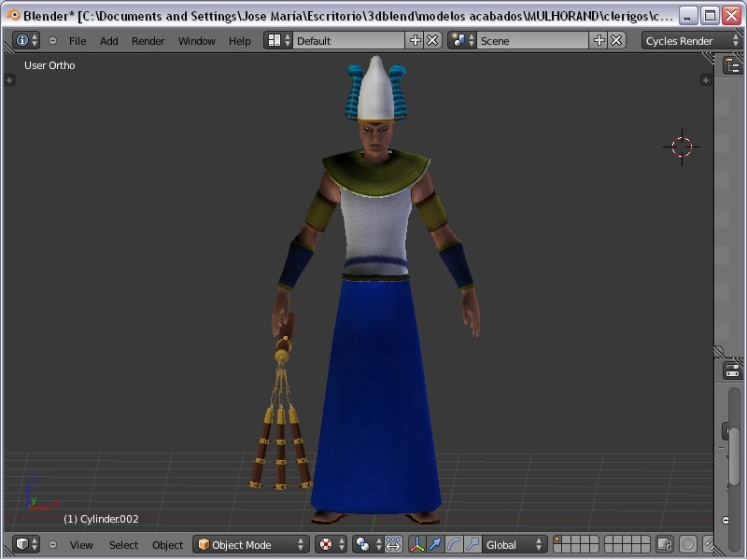Open the scene browse icon
747x560 pixels.
pyautogui.click(x=462, y=40)
